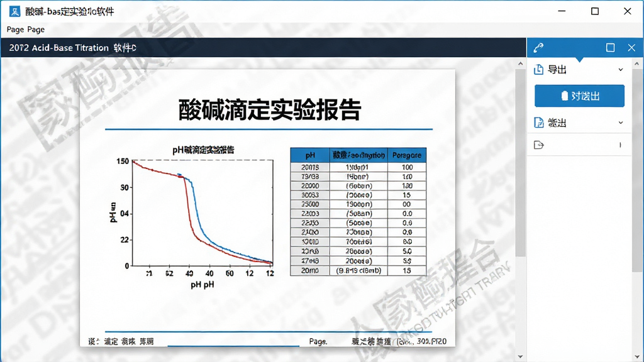Click 'Page.' text in document footer
The image size is (644, 362).
318,341
